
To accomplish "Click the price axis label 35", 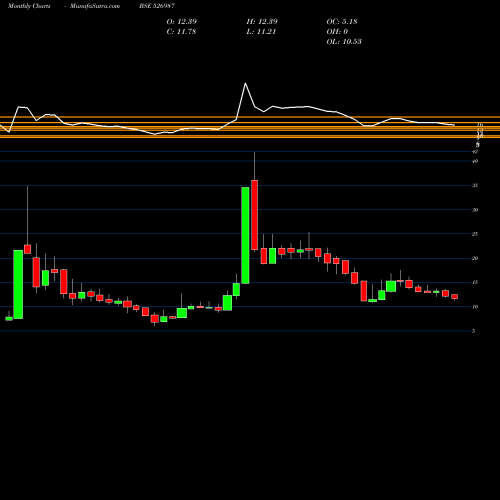I will click(475, 186).
